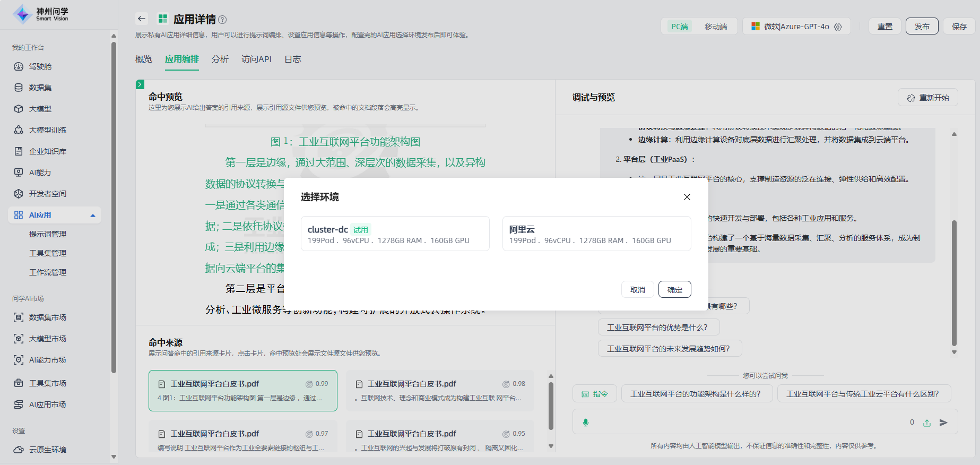
Task: Click the 保存 button
Action: [x=959, y=27]
